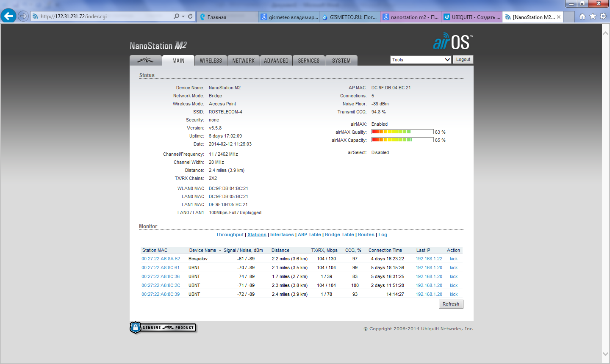Go back with the browser back arrow

pos(8,16)
